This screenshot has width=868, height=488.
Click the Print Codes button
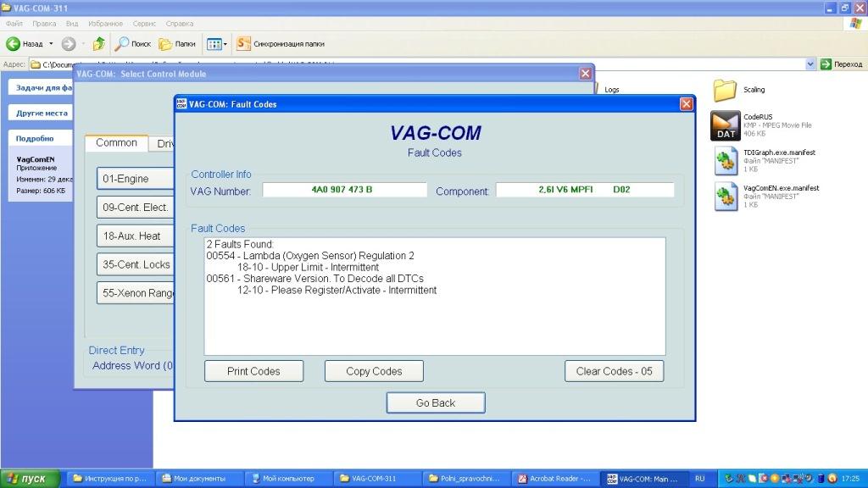(253, 371)
